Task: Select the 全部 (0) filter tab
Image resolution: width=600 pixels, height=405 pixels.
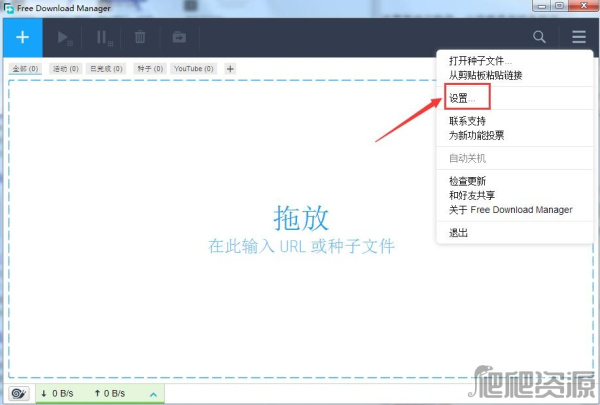Action: (x=25, y=69)
